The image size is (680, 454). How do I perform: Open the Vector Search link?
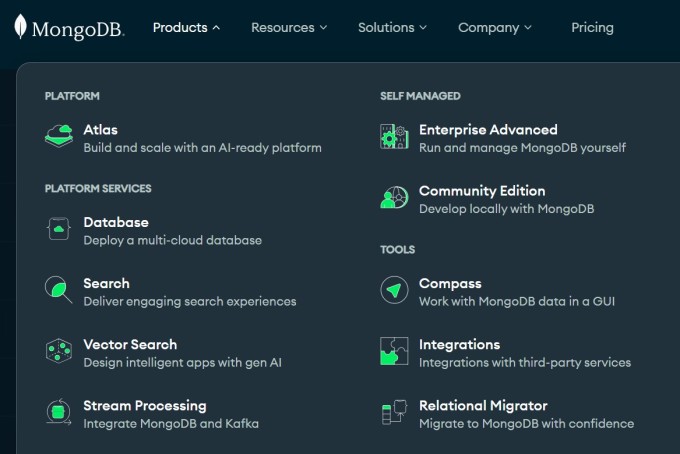[x=130, y=344]
